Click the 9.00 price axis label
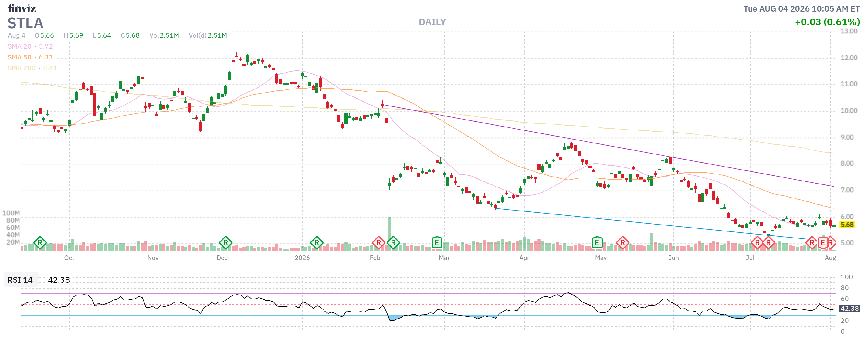The width and height of the screenshot is (868, 341). point(847,137)
